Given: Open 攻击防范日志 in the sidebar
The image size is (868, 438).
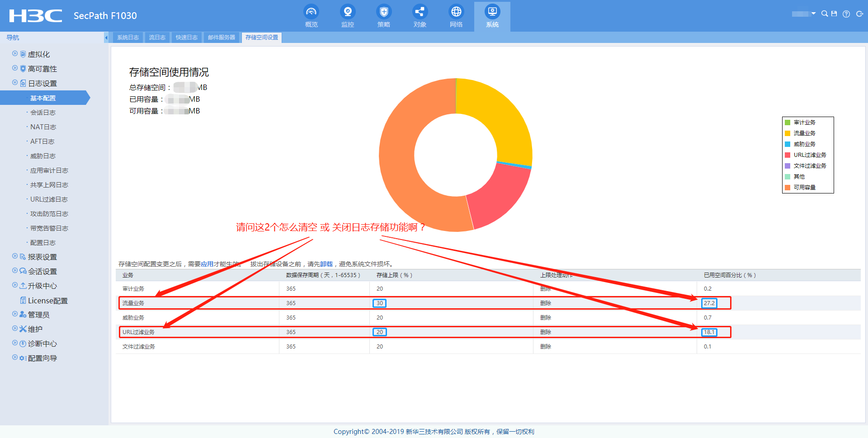Looking at the screenshot, I should [x=49, y=214].
